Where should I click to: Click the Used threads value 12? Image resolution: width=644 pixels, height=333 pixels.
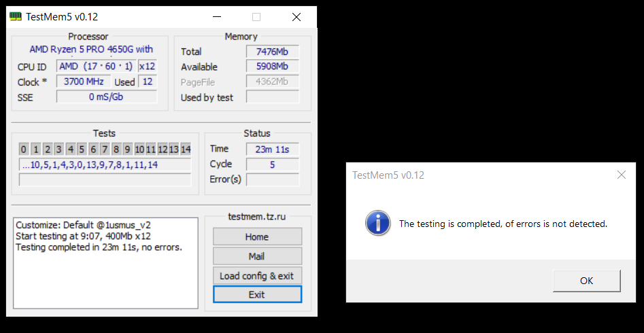(147, 82)
